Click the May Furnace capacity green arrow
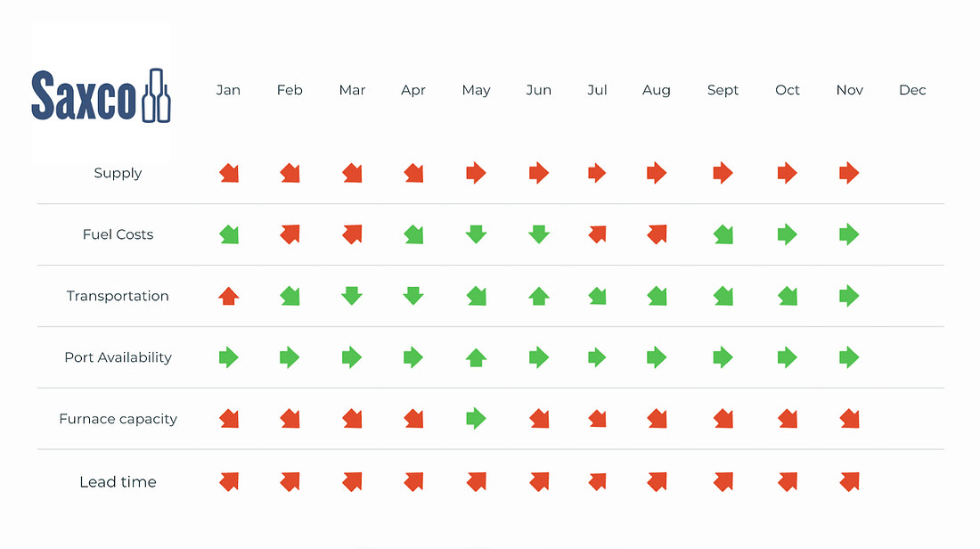980x549 pixels. pyautogui.click(x=476, y=418)
